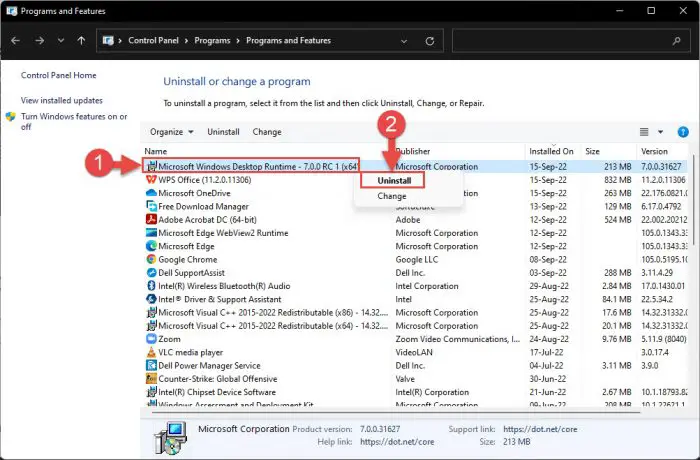
Task: Select the Free Download Manager icon
Action: click(x=151, y=206)
